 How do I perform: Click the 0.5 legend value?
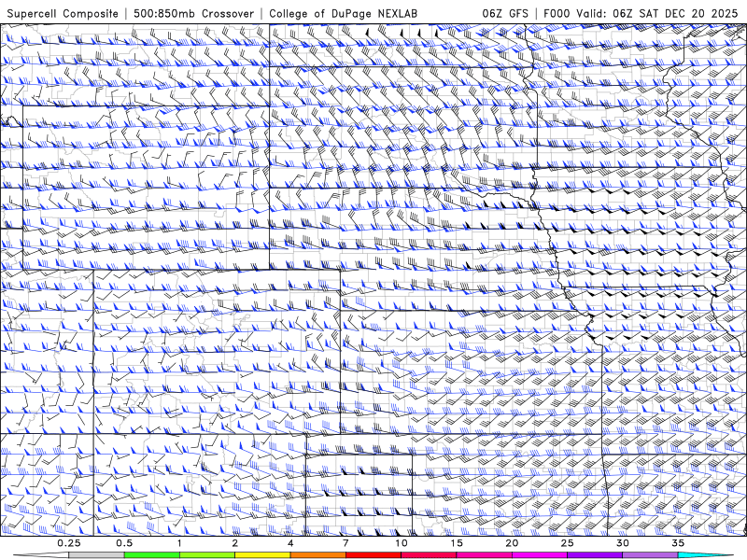pos(124,543)
